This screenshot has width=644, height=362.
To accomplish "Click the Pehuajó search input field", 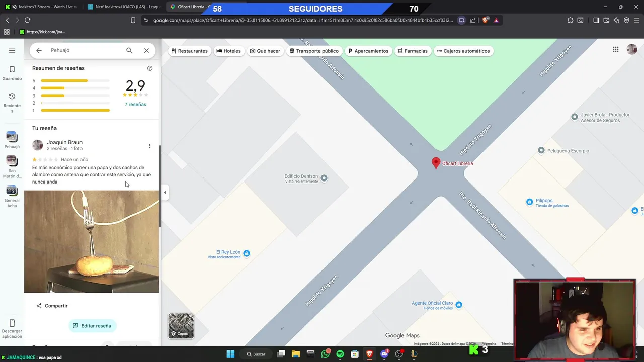I will point(85,50).
